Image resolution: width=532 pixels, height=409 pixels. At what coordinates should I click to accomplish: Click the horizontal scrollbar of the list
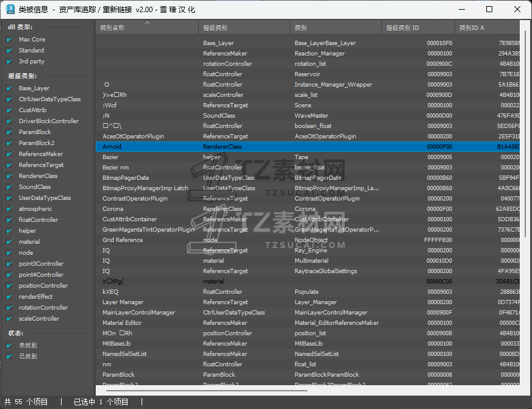[x=206, y=391]
